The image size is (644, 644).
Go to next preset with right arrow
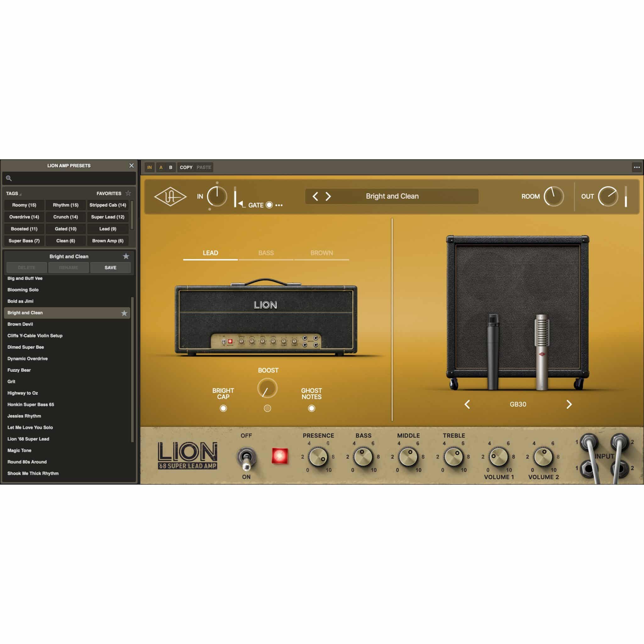[x=328, y=196]
